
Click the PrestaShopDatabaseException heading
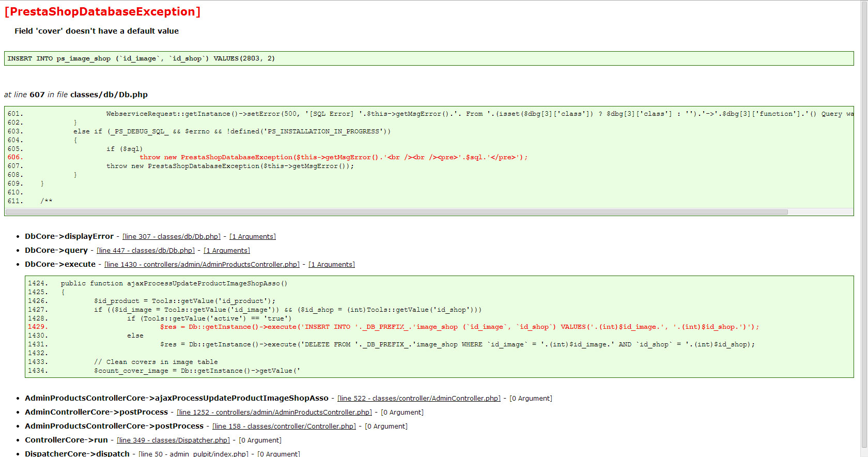pos(102,11)
